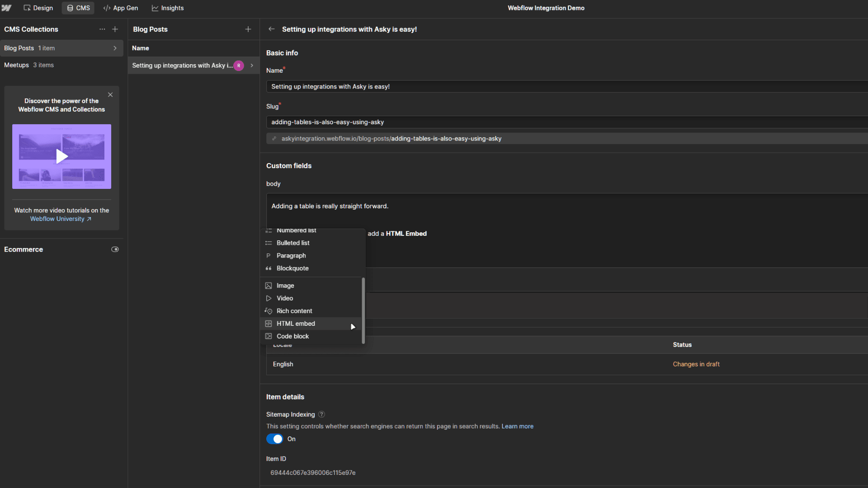
Task: Choose Blockquote from insert menu
Action: pyautogui.click(x=311, y=268)
